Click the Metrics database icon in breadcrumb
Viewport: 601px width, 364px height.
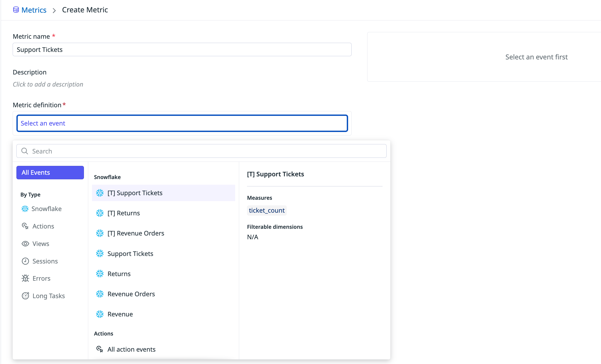tap(16, 9)
